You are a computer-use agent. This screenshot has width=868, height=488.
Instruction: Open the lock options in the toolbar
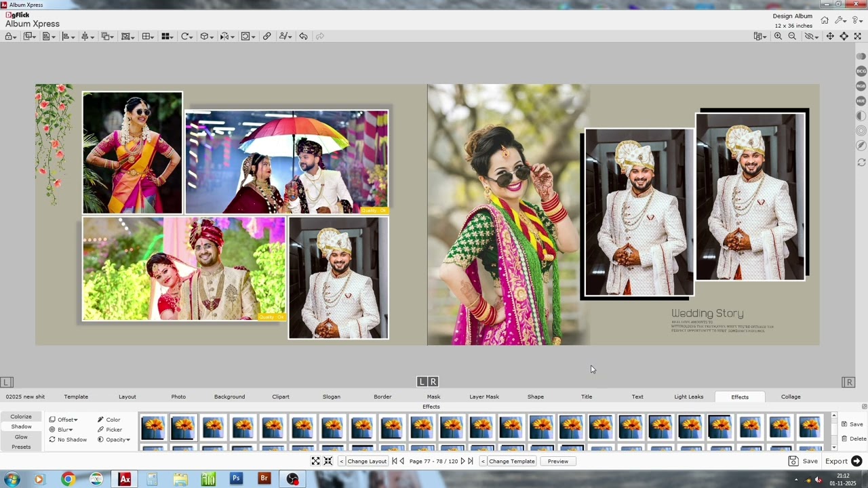pos(11,36)
